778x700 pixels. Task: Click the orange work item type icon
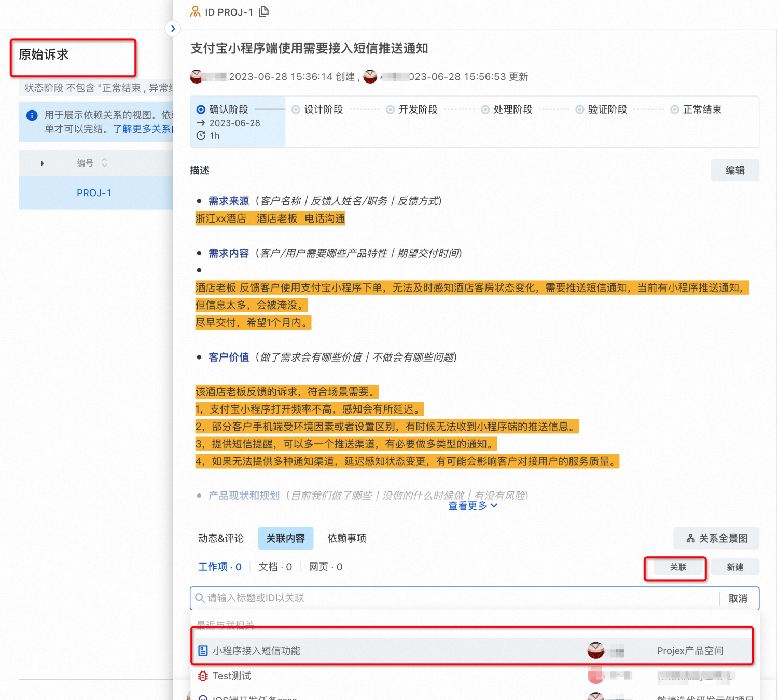coord(196,11)
